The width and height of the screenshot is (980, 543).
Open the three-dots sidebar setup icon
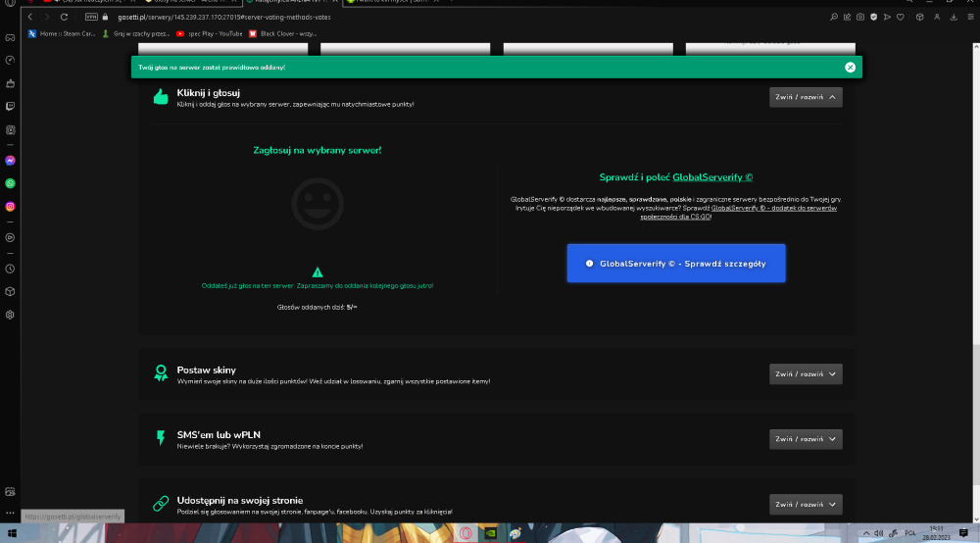(10, 513)
